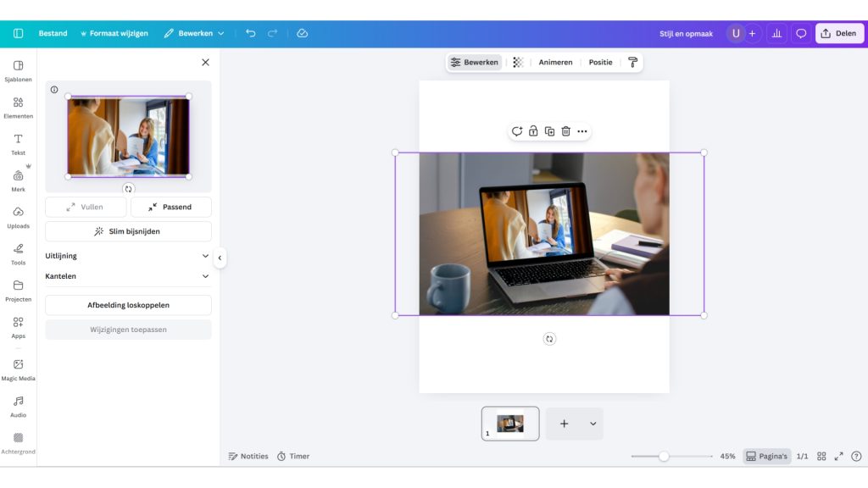Toggle the Pagina's thumbnail strip
Viewport: 868px width, 488px height.
[766, 456]
